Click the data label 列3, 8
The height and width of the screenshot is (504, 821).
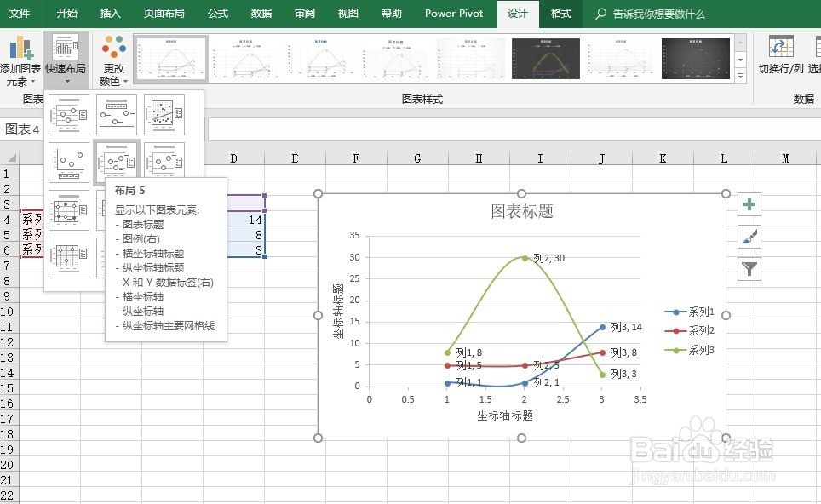pyautogui.click(x=624, y=352)
